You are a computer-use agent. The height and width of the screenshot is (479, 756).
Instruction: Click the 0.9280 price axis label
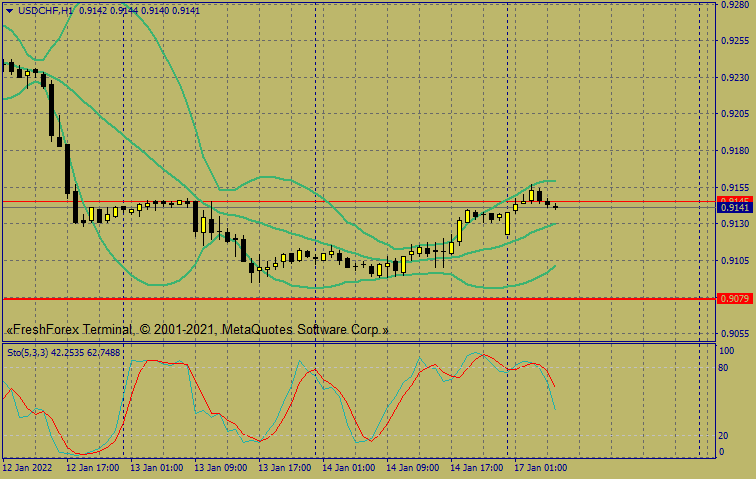click(735, 5)
